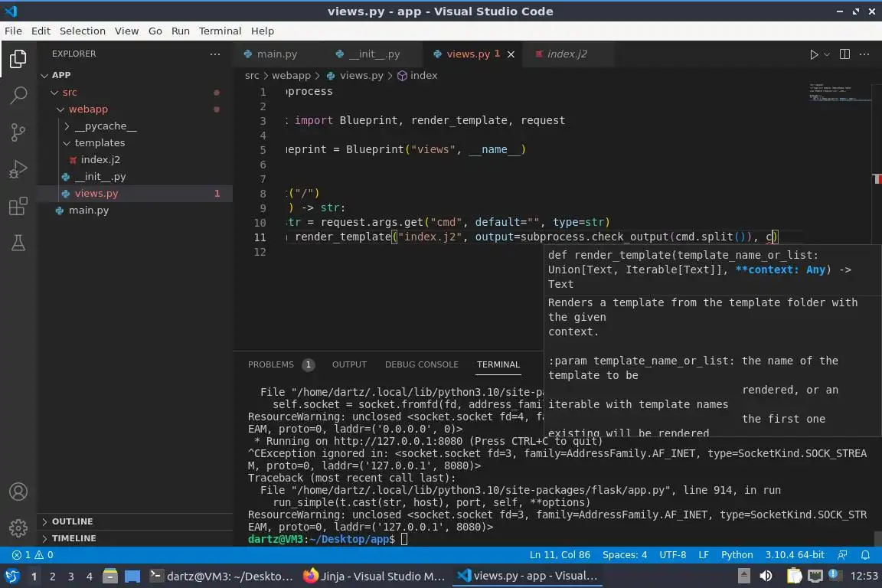Select the TERMINAL panel tab

498,364
